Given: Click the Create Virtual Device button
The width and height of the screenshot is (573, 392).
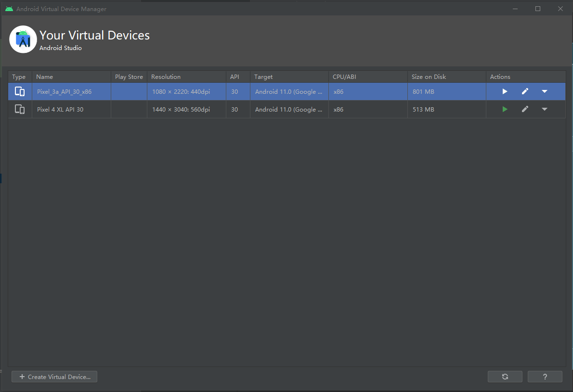Looking at the screenshot, I should click(54, 376).
